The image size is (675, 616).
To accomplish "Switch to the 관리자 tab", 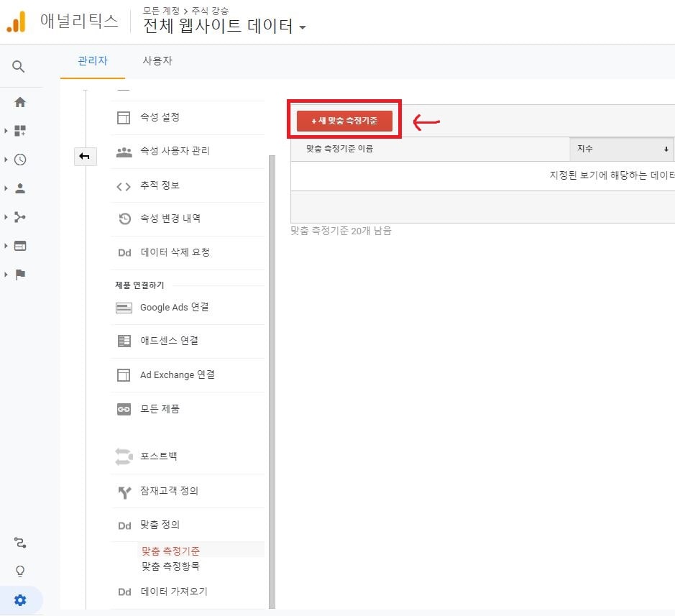I will pyautogui.click(x=93, y=60).
